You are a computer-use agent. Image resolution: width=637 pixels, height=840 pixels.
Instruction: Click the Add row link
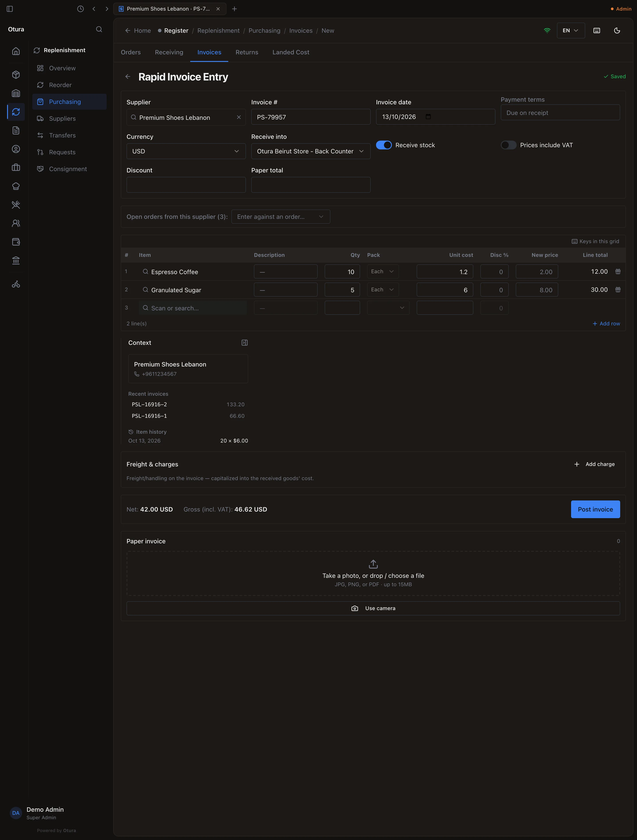606,324
